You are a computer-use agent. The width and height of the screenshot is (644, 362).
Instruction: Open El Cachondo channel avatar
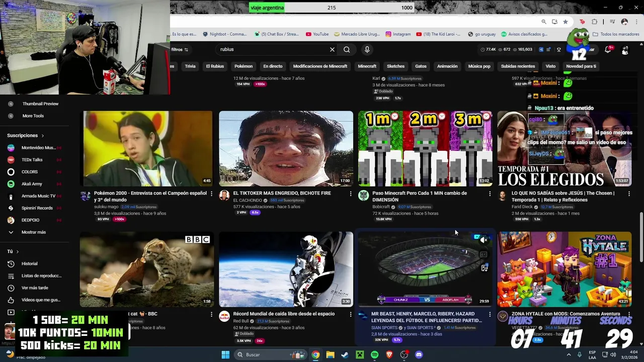pos(224,196)
